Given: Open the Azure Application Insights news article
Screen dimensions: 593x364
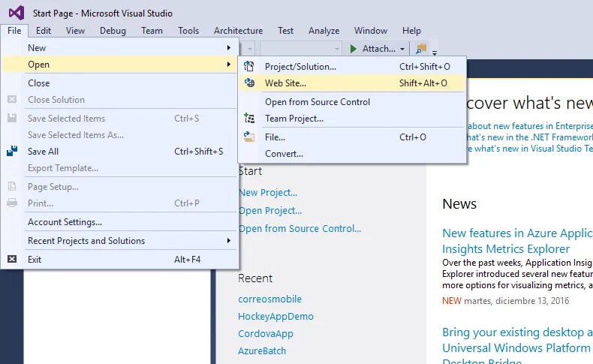Looking at the screenshot, I should click(x=517, y=241).
